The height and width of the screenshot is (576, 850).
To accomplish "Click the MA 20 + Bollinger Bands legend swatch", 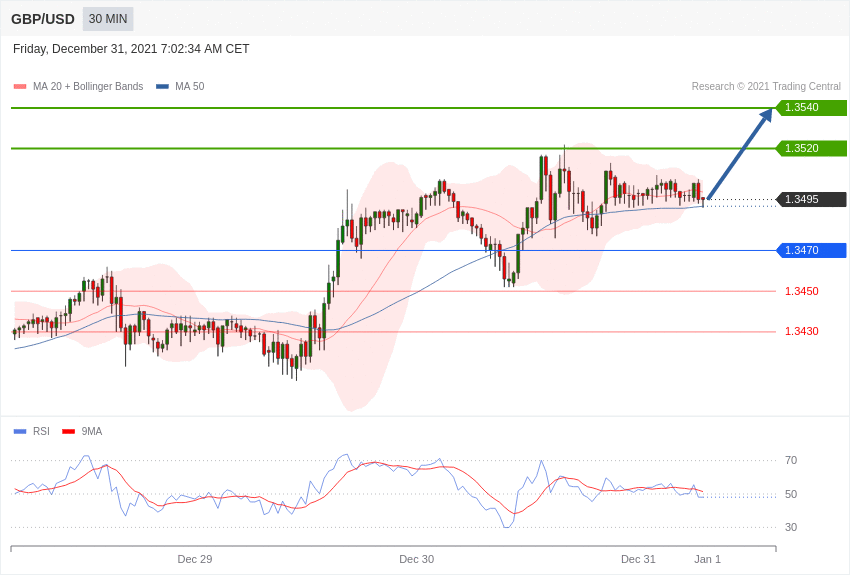I will [x=20, y=87].
